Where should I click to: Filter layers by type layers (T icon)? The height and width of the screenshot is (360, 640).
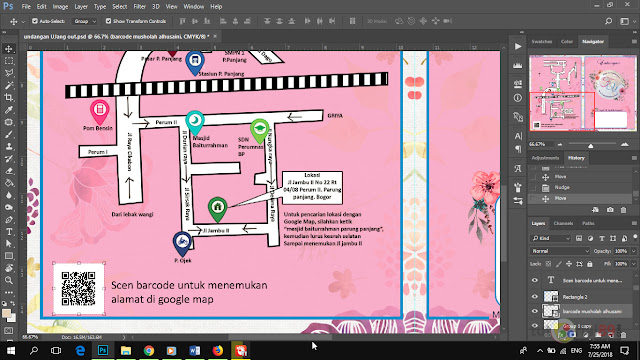coord(602,238)
